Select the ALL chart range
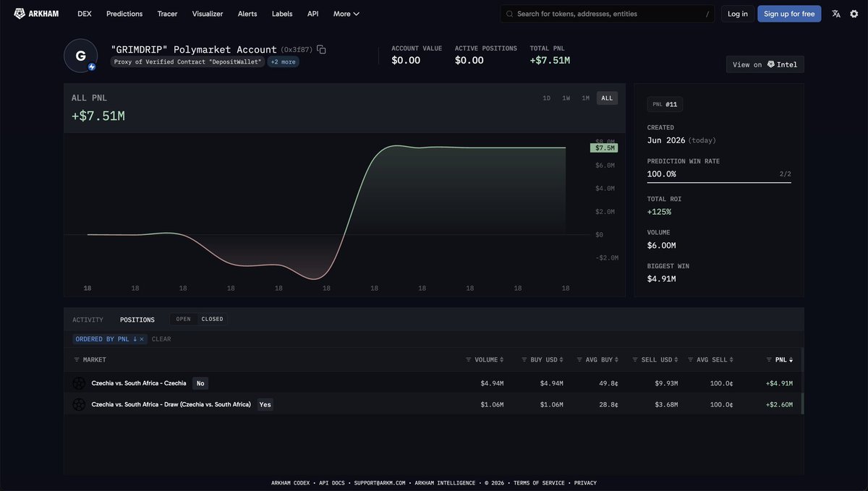 [x=607, y=98]
